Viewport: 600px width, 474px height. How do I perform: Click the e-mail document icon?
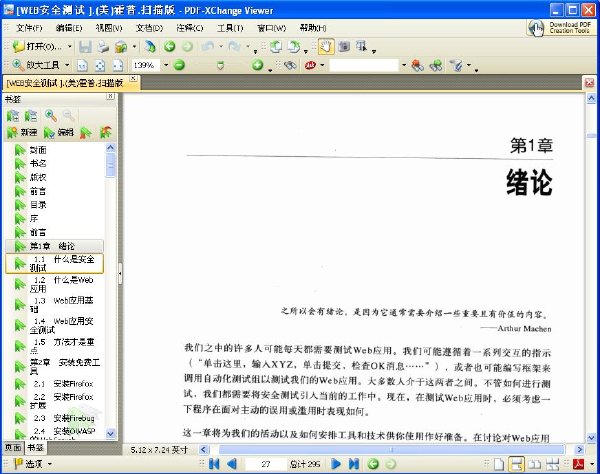(x=121, y=47)
